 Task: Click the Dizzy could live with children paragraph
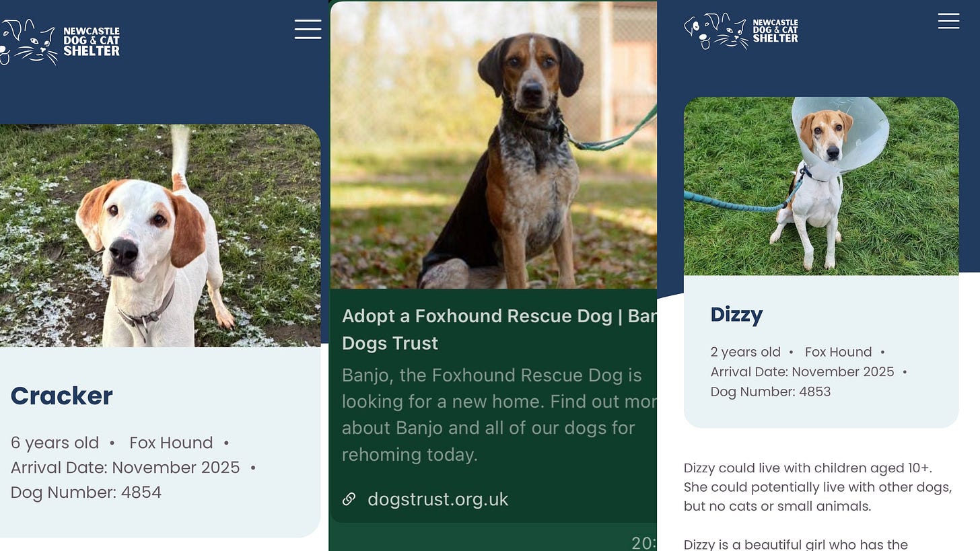[x=818, y=487]
